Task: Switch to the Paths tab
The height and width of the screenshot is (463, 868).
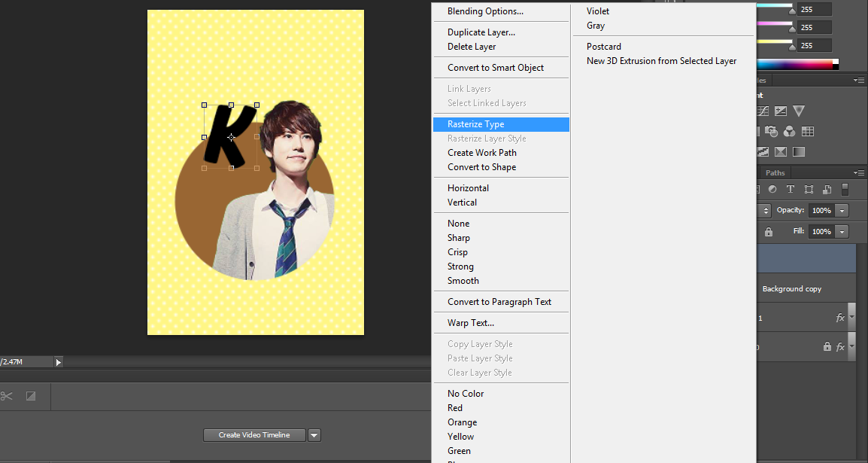Action: point(775,173)
